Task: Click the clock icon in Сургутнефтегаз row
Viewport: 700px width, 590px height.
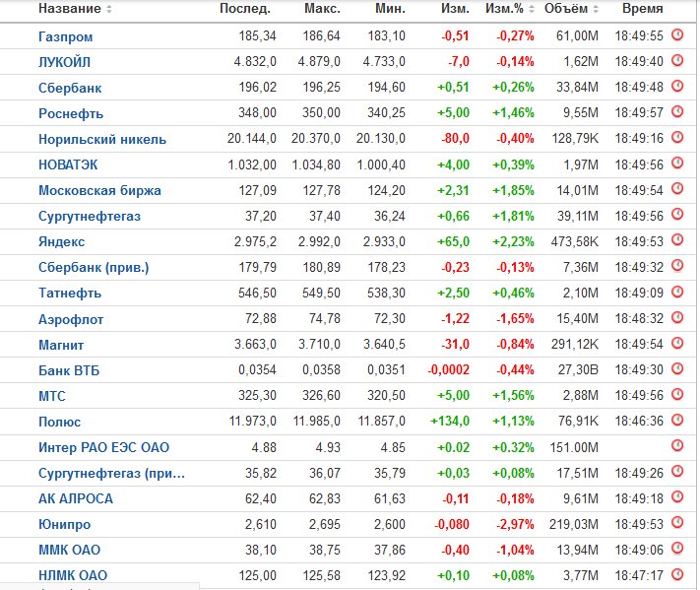Action: tap(677, 214)
